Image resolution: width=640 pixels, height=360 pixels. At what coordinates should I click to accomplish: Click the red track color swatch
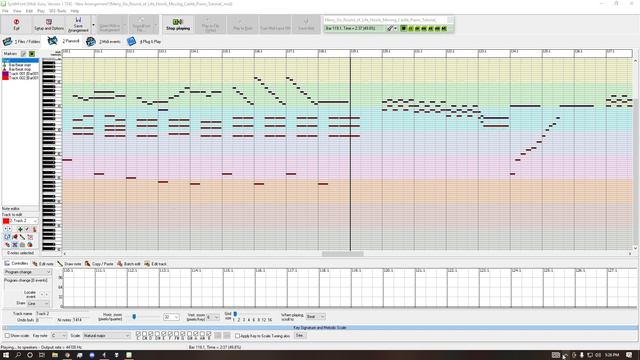(x=6, y=221)
